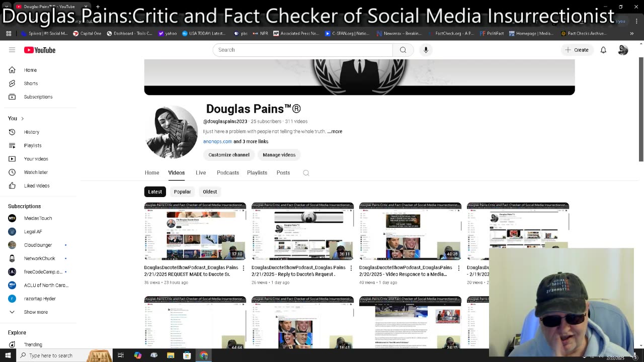
Task: Open Reply to Ducote's Request thumbnail
Action: pos(303,231)
